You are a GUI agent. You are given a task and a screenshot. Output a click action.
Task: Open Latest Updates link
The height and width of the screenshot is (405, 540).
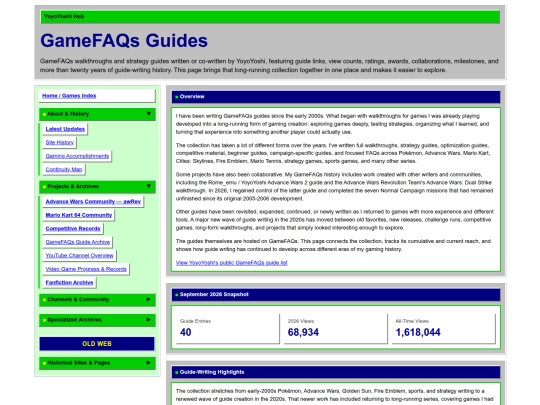65,129
